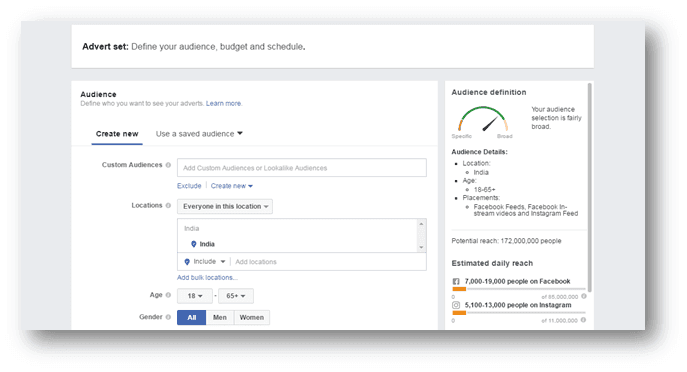The height and width of the screenshot is (372, 687).
Task: Click the Custom Audiences info icon
Action: pyautogui.click(x=168, y=165)
